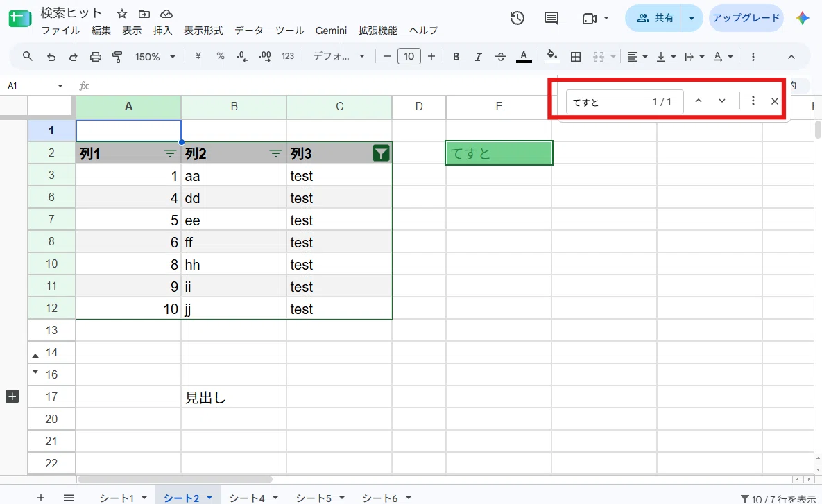Open the text color picker
The image size is (822, 504).
524,56
